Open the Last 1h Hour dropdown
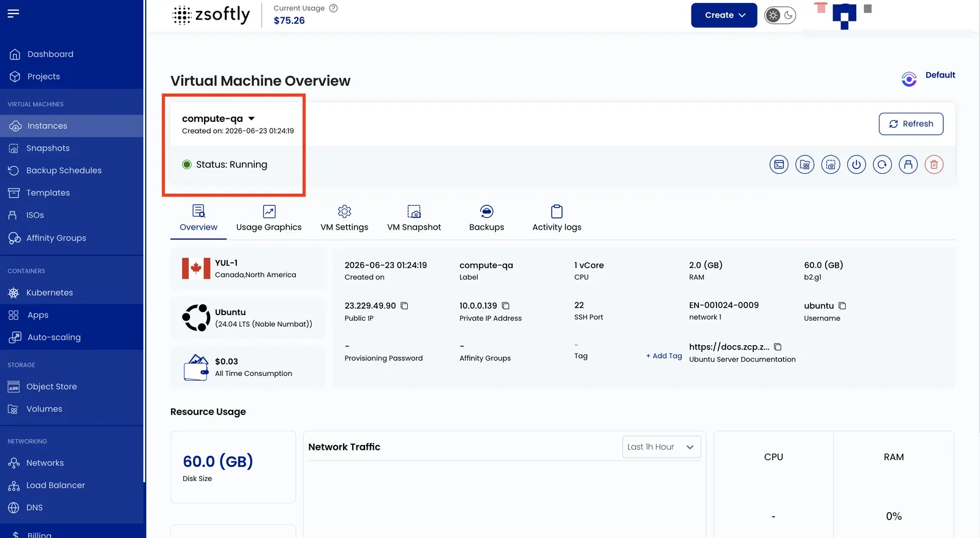The height and width of the screenshot is (538, 980). pyautogui.click(x=661, y=447)
